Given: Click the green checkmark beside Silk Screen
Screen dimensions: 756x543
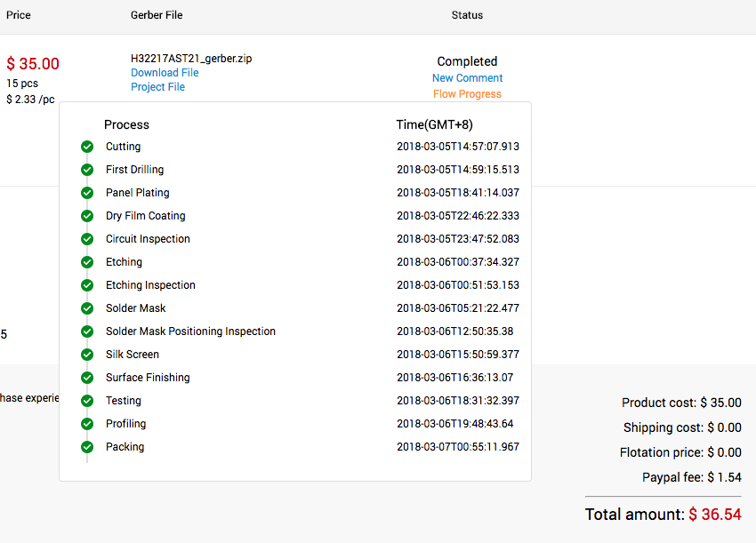Looking at the screenshot, I should pos(87,355).
